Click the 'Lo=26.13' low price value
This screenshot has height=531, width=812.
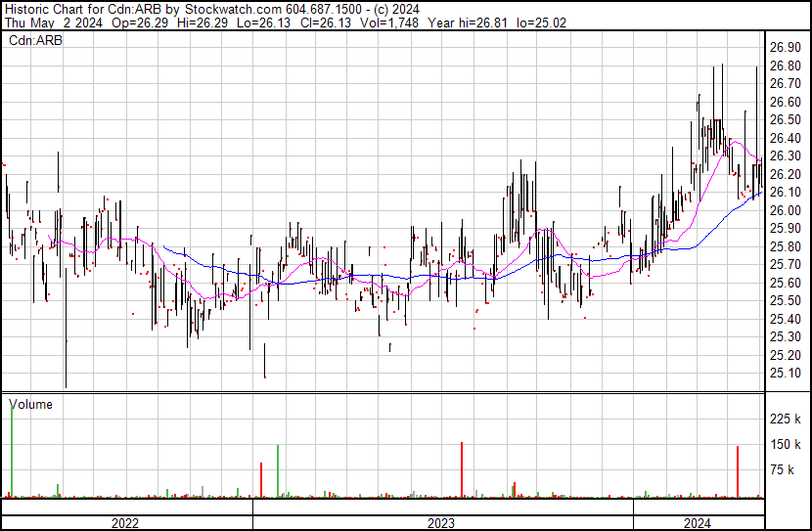263,22
